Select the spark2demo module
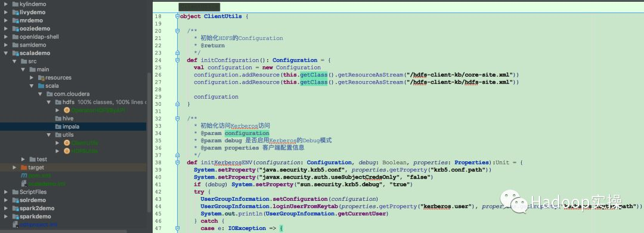The width and height of the screenshot is (644, 233). (37, 209)
